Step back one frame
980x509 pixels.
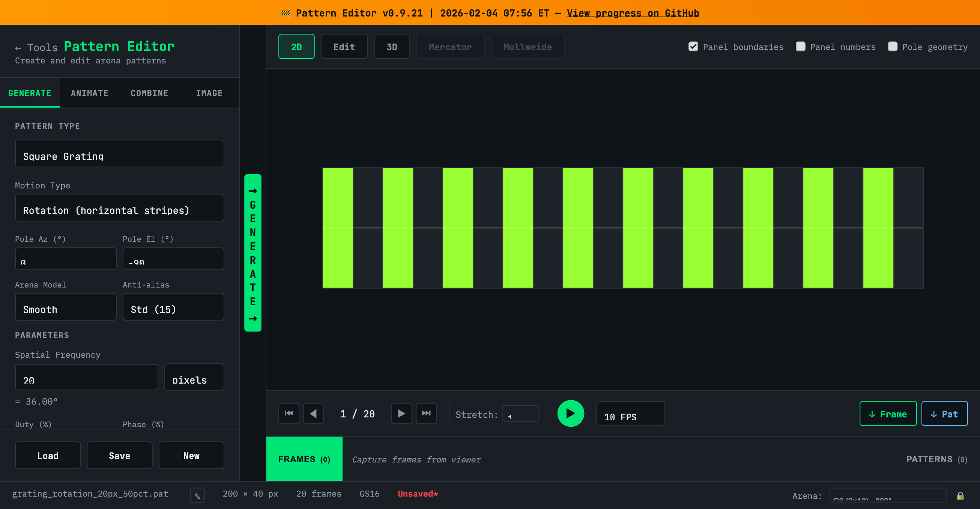[x=313, y=413]
